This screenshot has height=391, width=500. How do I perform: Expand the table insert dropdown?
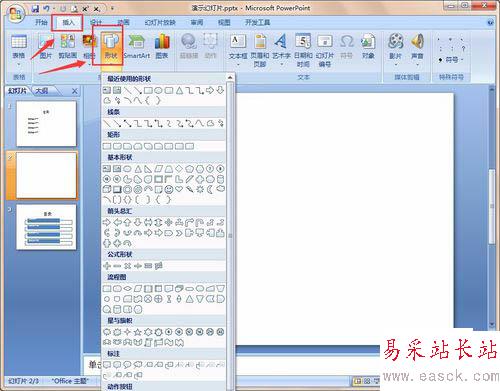coord(19,64)
